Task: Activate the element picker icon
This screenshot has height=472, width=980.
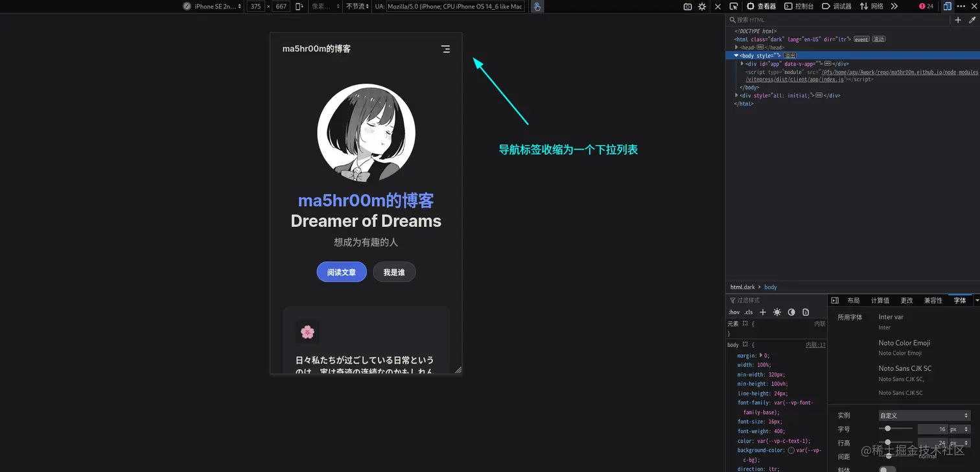Action: tap(734, 6)
